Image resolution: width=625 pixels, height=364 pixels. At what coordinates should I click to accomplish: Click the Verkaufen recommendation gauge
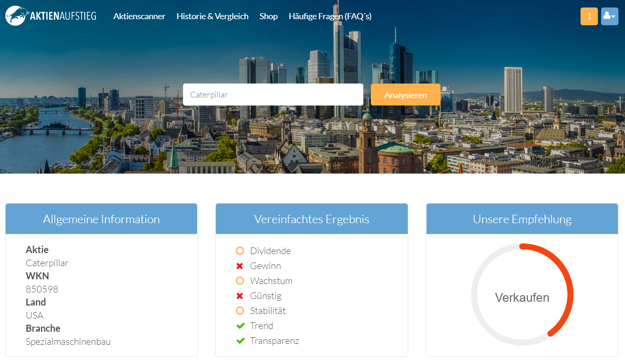pyautogui.click(x=522, y=295)
